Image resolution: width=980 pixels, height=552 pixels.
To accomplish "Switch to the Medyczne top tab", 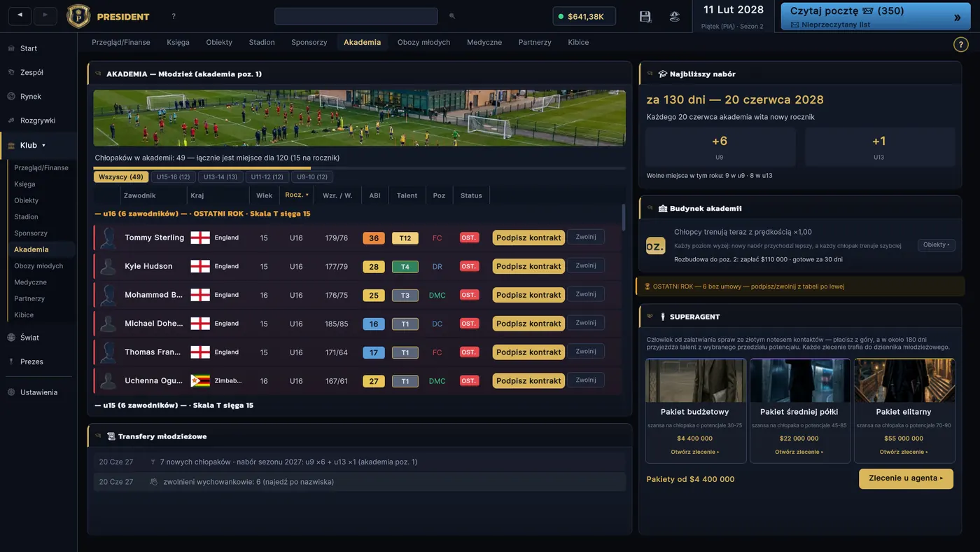I will pyautogui.click(x=484, y=42).
